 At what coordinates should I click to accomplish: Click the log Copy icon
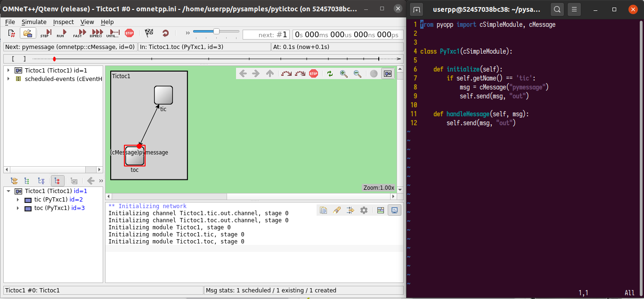point(323,210)
